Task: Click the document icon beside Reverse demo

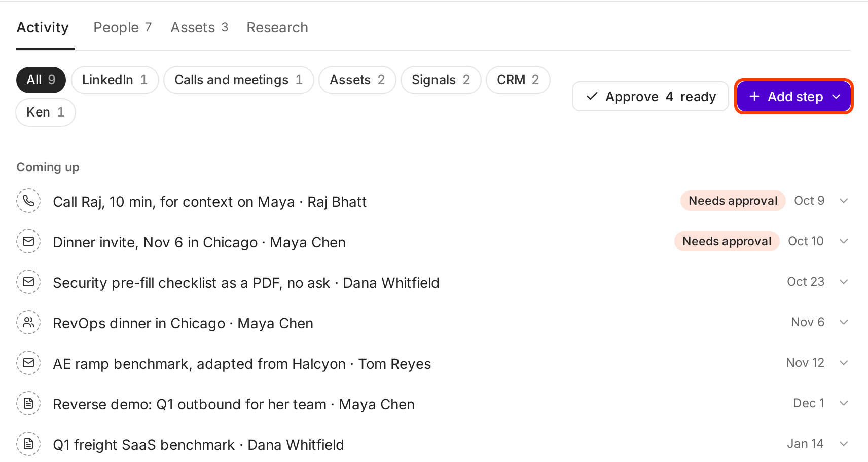Action: [x=28, y=404]
